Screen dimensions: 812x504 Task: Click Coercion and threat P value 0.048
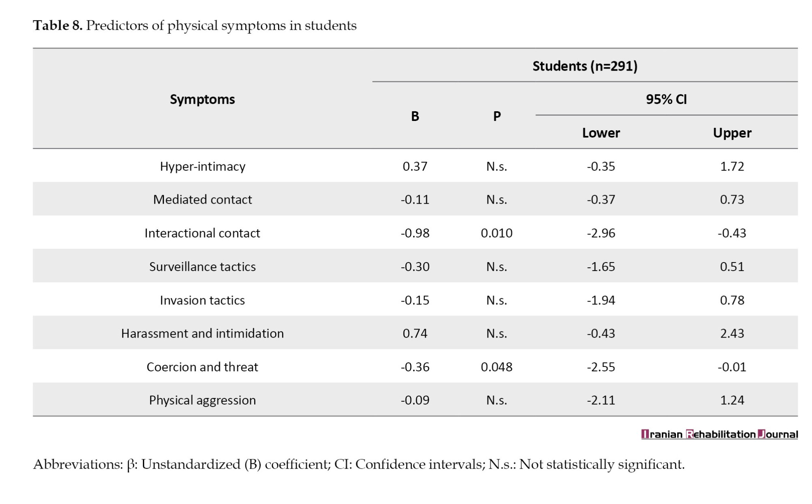point(497,367)
